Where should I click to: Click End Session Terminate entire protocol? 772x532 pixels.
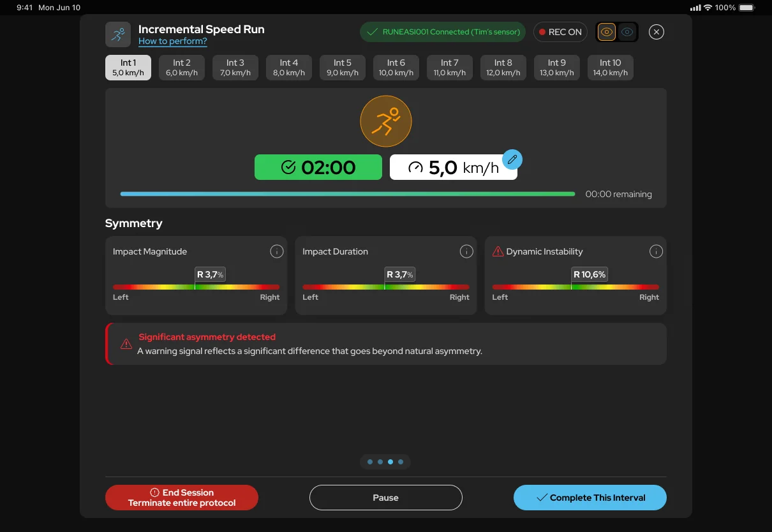click(182, 498)
